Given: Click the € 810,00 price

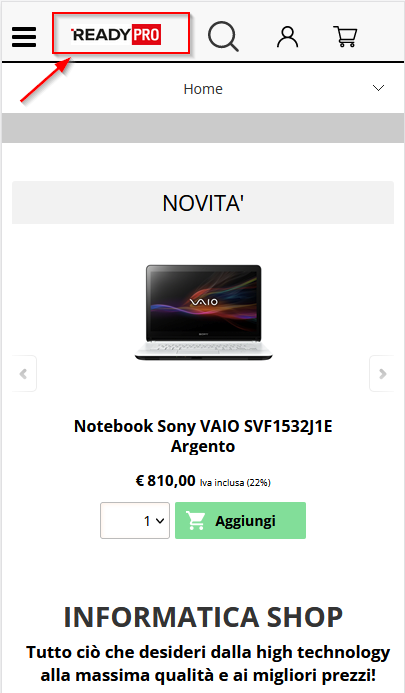Looking at the screenshot, I should 165,480.
